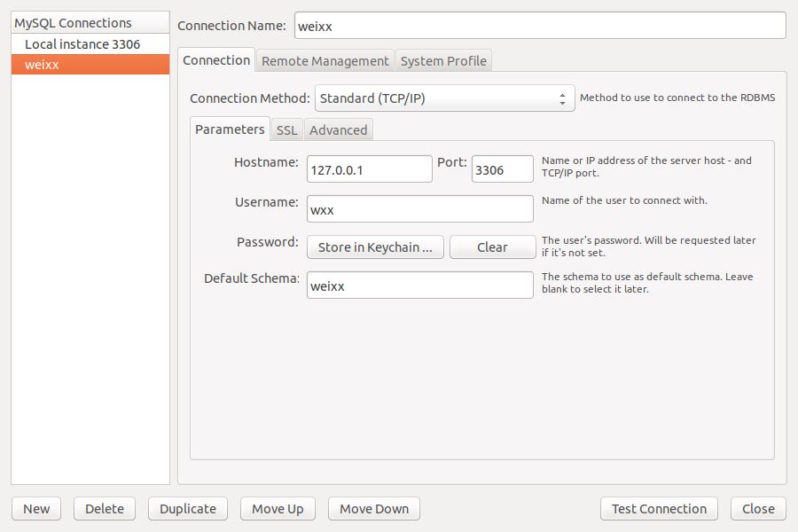Run Test Connection
Viewport: 798px width, 532px height.
coord(659,509)
